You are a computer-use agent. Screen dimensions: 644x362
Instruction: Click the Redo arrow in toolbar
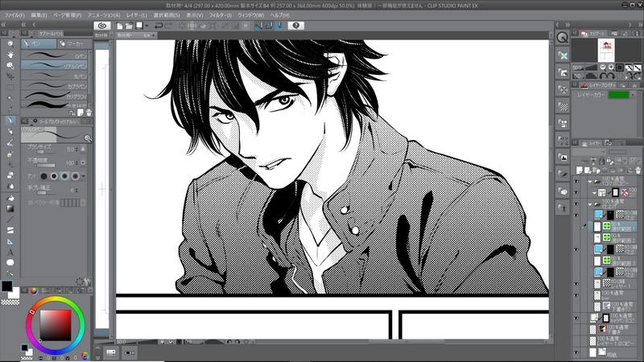[168, 26]
